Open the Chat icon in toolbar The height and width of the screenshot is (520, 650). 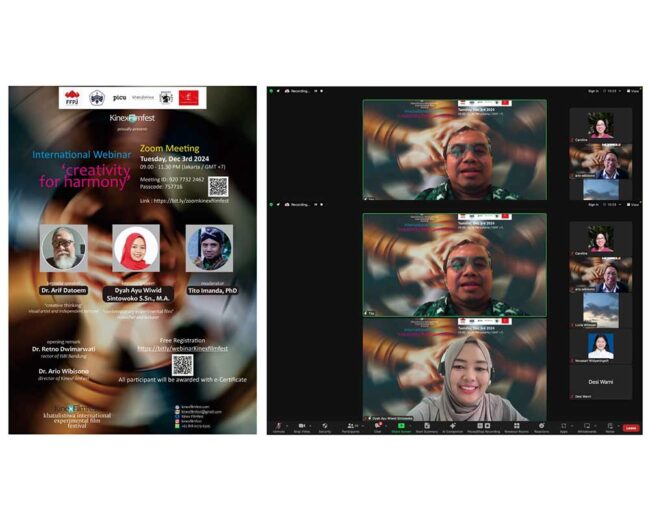pos(379,425)
